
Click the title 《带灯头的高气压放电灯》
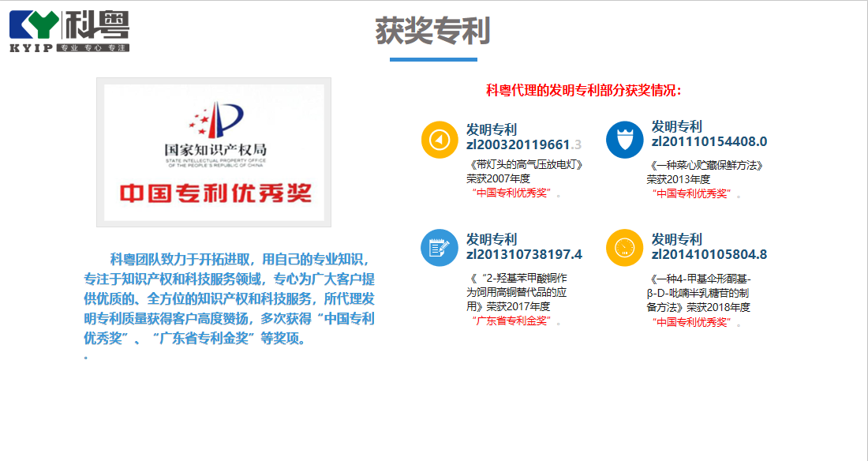click(525, 164)
